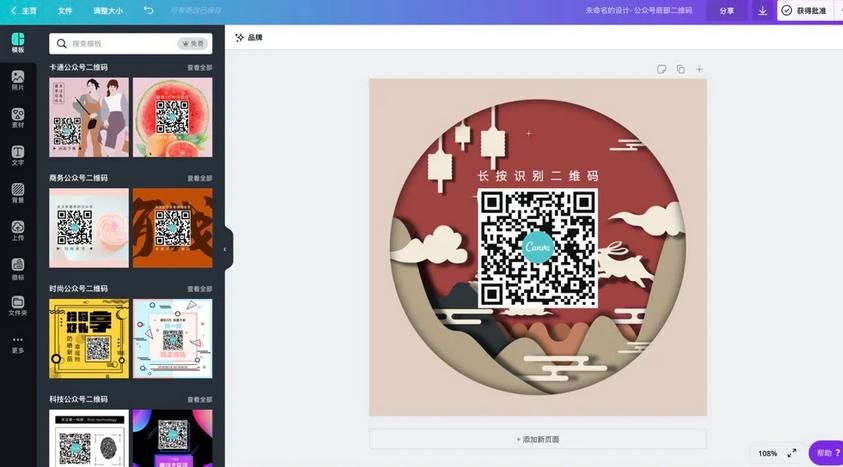Click 查看全部 for 时尚公众号二维码
This screenshot has width=843, height=467.
click(199, 289)
